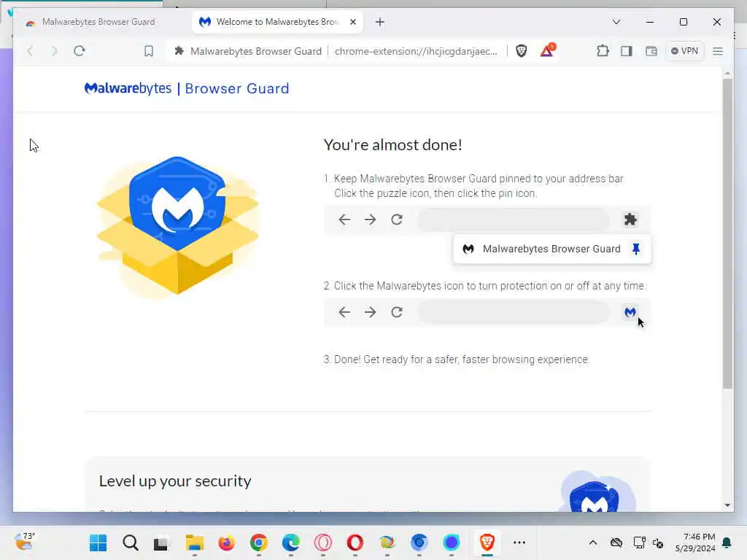Open the Brave Rewards triangle icon

(x=547, y=50)
